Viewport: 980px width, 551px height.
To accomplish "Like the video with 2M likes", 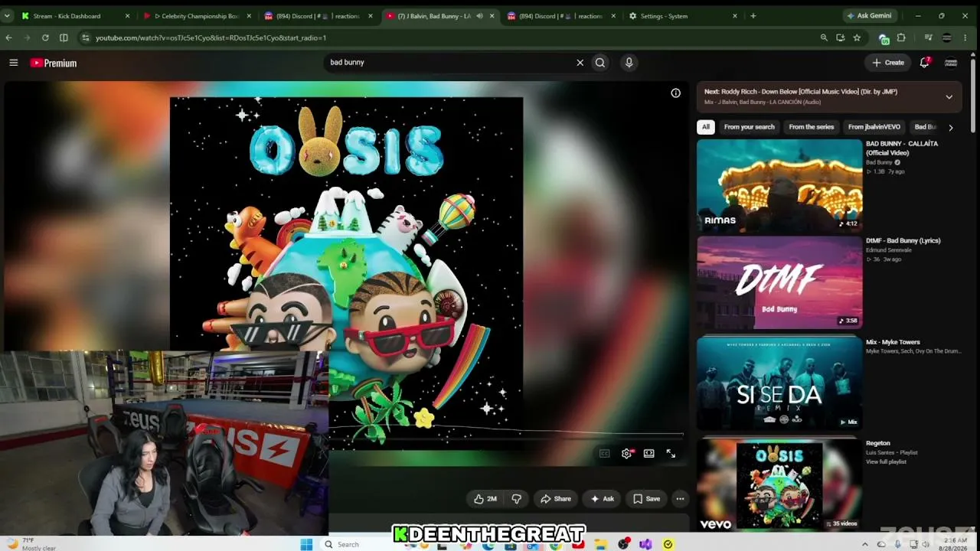I will click(485, 499).
